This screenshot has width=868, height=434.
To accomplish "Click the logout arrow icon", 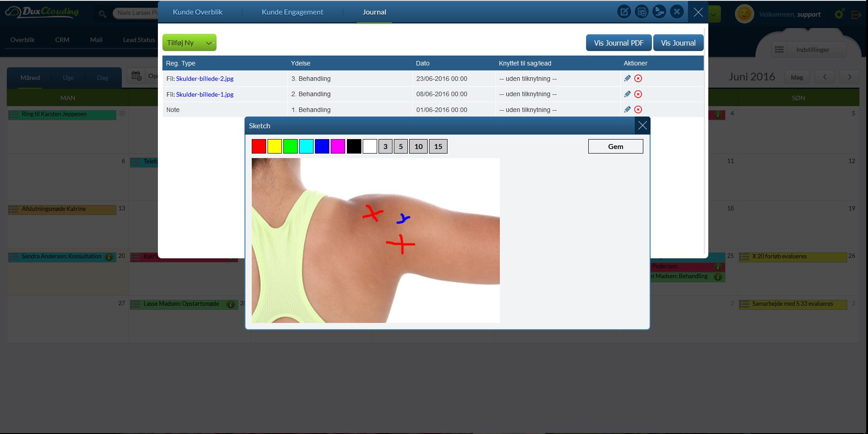I will pos(856,14).
